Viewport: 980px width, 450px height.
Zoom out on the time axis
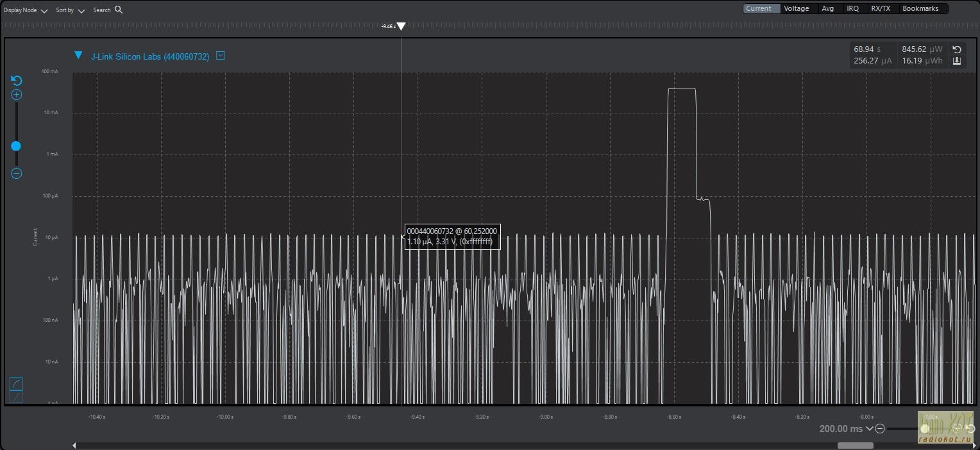pos(880,428)
